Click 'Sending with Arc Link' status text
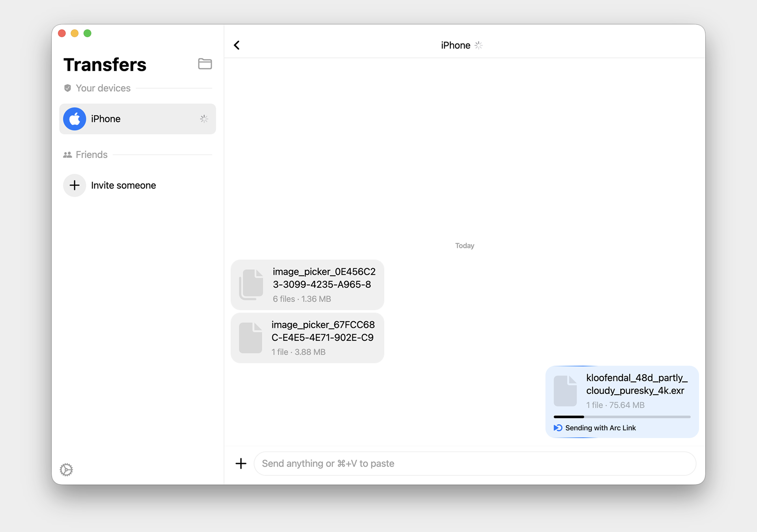The height and width of the screenshot is (532, 757). [600, 428]
